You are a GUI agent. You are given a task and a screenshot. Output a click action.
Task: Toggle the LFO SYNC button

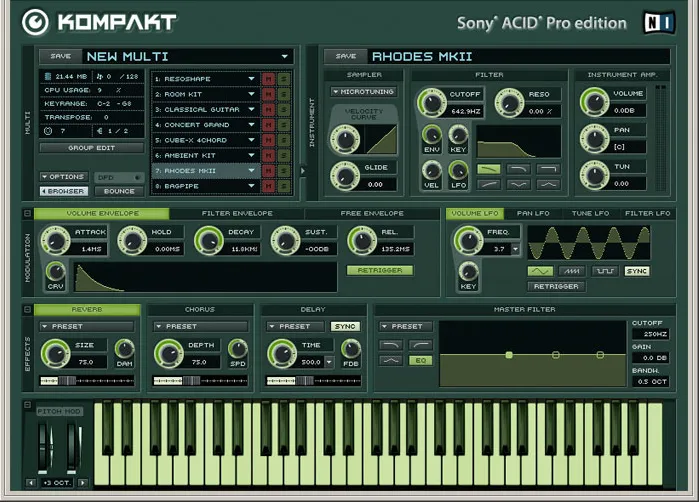pos(637,271)
